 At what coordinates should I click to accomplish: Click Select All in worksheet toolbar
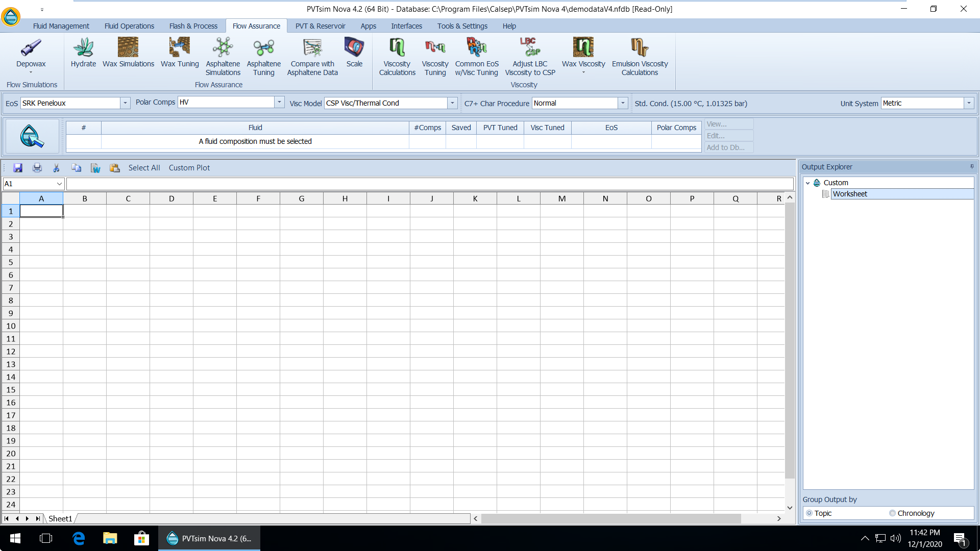[x=144, y=168]
